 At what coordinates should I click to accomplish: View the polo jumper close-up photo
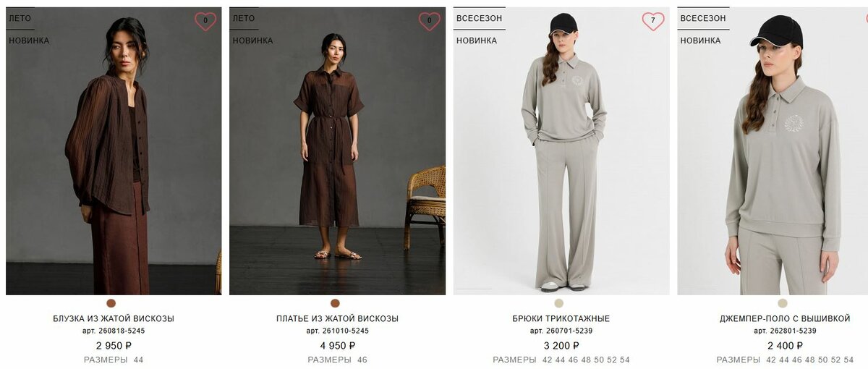point(773,150)
